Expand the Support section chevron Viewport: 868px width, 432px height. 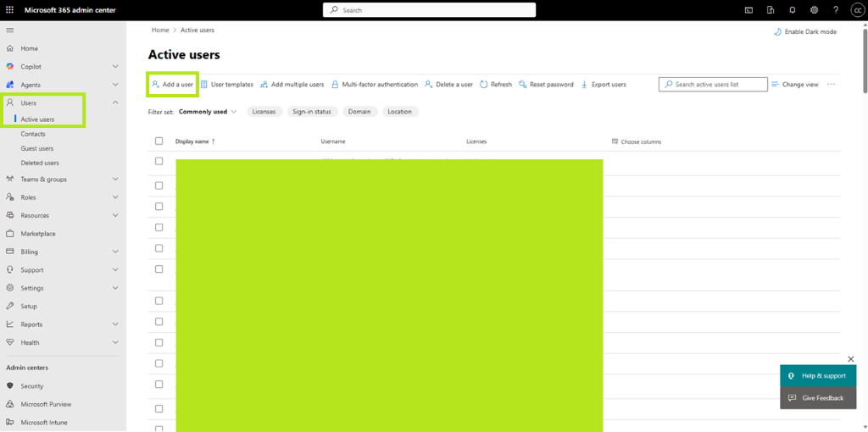115,270
